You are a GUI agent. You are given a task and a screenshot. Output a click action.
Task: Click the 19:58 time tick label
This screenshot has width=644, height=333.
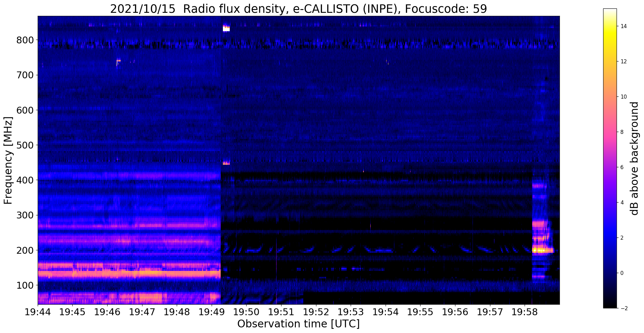[525, 312]
